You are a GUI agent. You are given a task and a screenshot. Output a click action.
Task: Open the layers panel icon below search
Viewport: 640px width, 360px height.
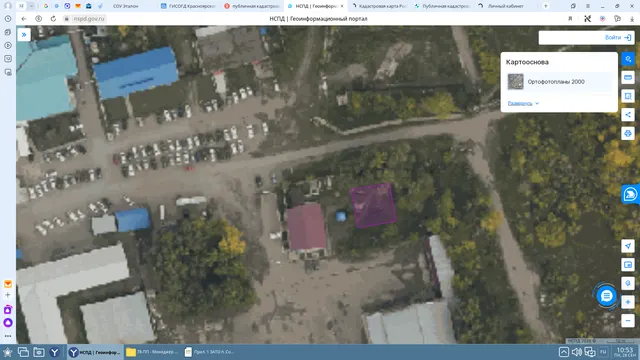pyautogui.click(x=628, y=78)
